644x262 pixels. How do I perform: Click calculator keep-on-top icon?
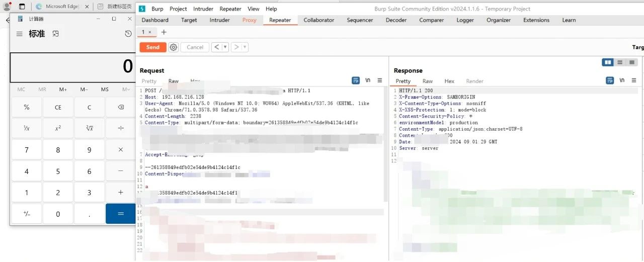55,34
